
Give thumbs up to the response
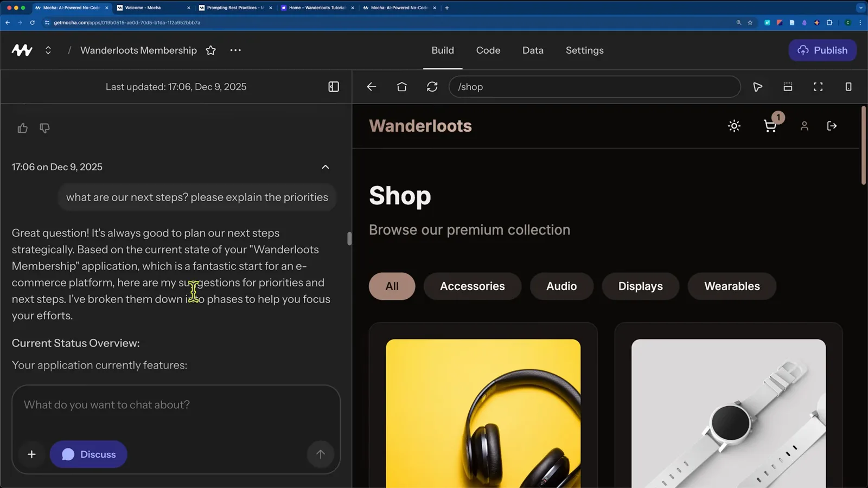[22, 128]
